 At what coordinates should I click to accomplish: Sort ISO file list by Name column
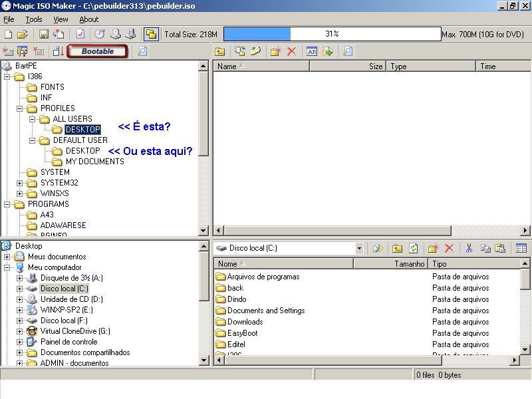[x=261, y=66]
